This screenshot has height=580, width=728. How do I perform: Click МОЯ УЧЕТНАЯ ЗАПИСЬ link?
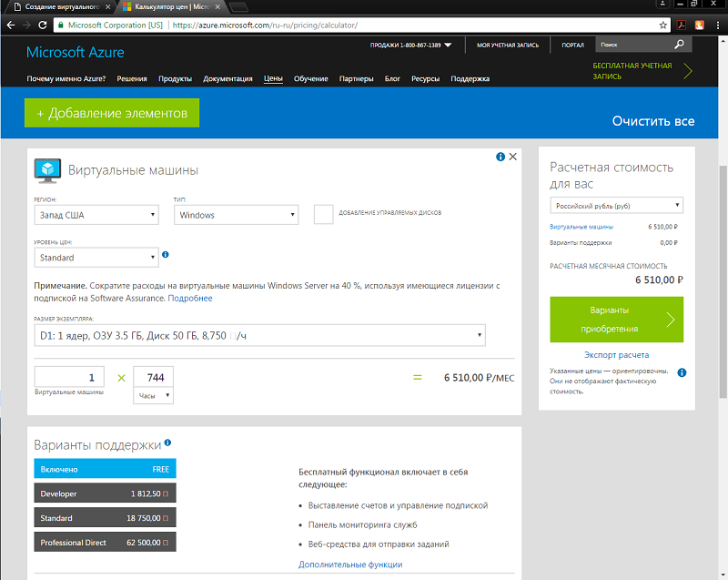click(x=508, y=45)
